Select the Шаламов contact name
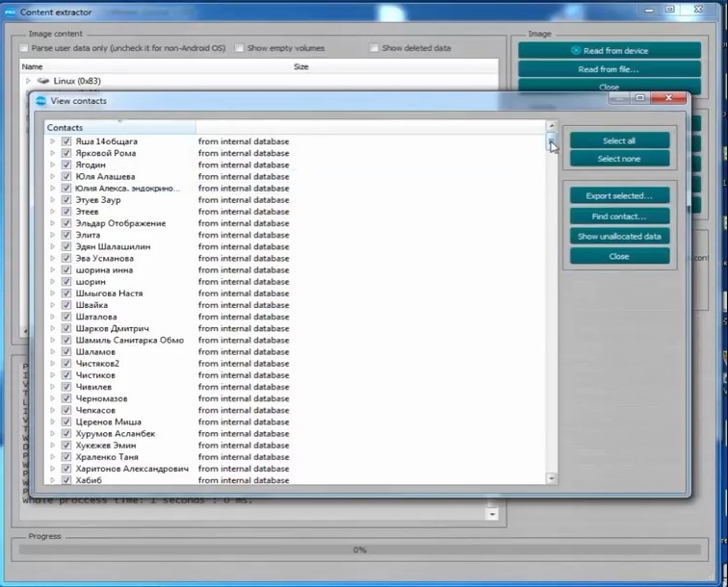Image resolution: width=728 pixels, height=587 pixels. point(95,352)
